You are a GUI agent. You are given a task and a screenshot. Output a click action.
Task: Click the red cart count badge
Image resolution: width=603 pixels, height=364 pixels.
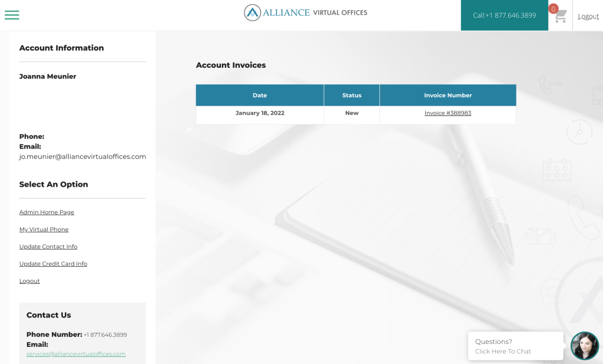553,9
